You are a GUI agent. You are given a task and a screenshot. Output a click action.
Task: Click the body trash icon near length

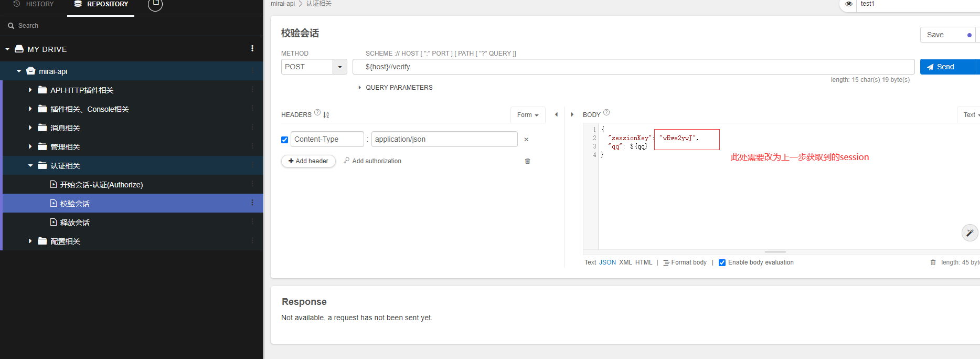pos(933,262)
